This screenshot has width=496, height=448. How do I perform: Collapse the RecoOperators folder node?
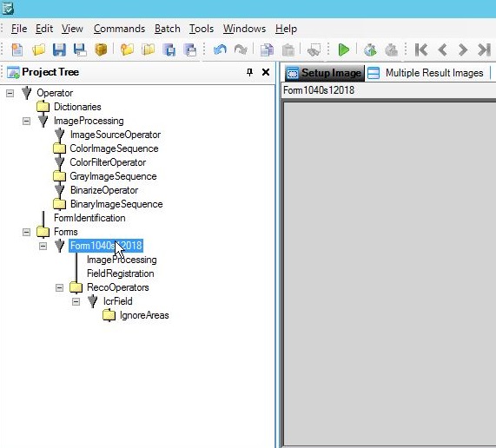tap(59, 287)
